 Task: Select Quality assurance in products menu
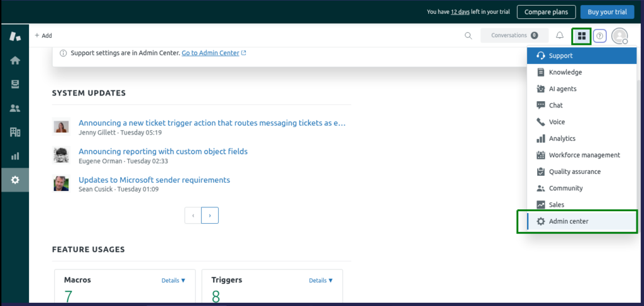582,172
